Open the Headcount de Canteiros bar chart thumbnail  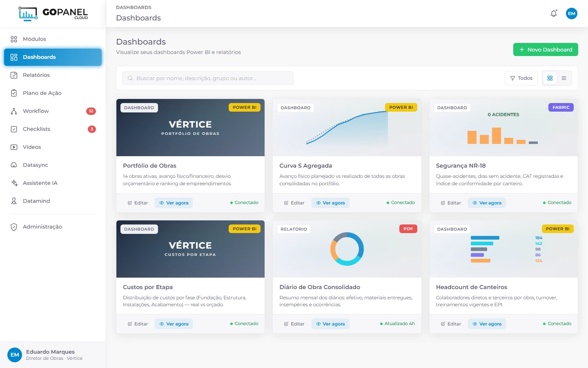coord(503,249)
